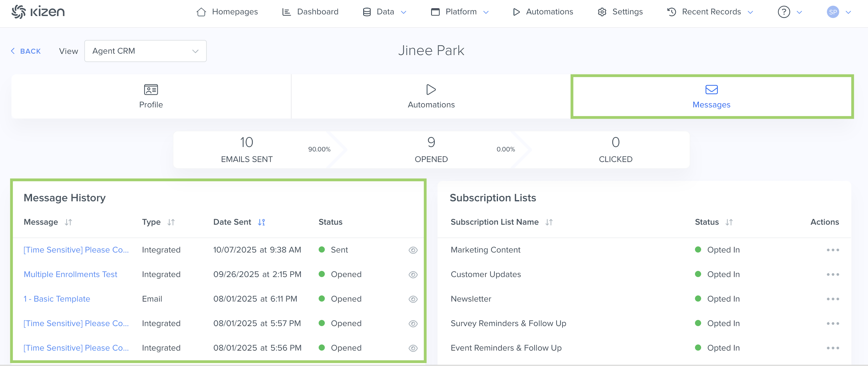The image size is (868, 366).
Task: Expand the Agent CRM view dropdown
Action: click(145, 51)
